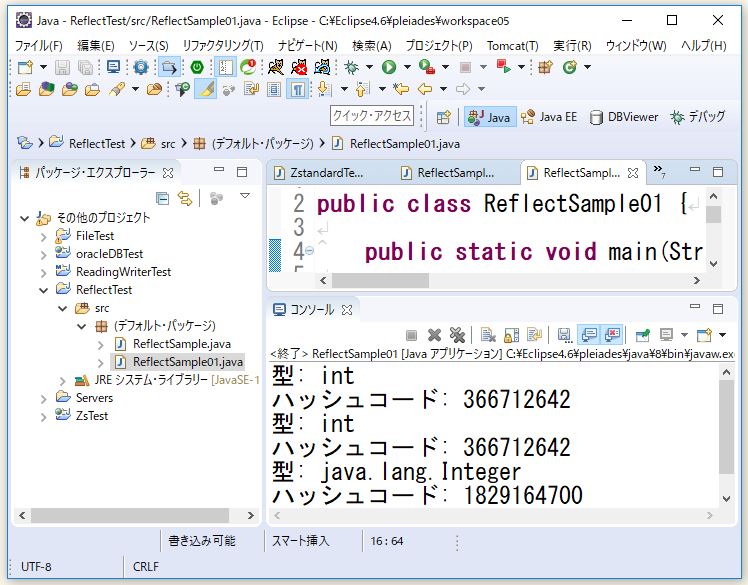Click the Next Annotation down arrow icon
The image size is (748, 585).
coord(324,89)
